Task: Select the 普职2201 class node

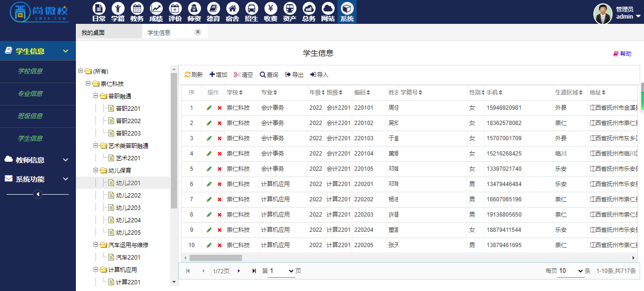Action: coord(128,108)
